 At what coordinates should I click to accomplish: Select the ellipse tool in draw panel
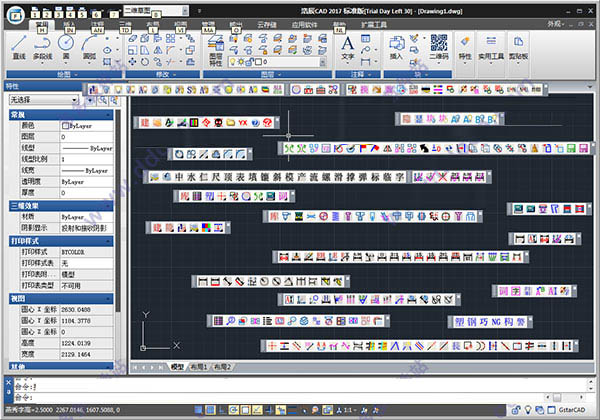coord(107,50)
